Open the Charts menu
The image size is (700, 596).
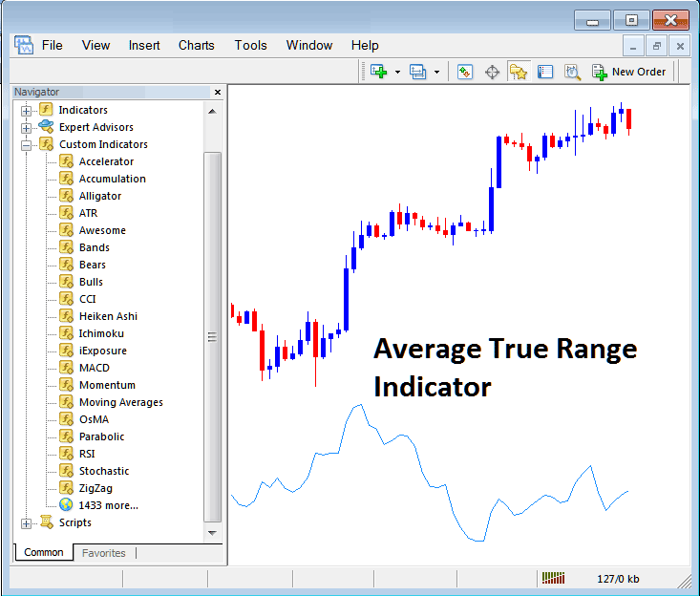click(x=196, y=45)
